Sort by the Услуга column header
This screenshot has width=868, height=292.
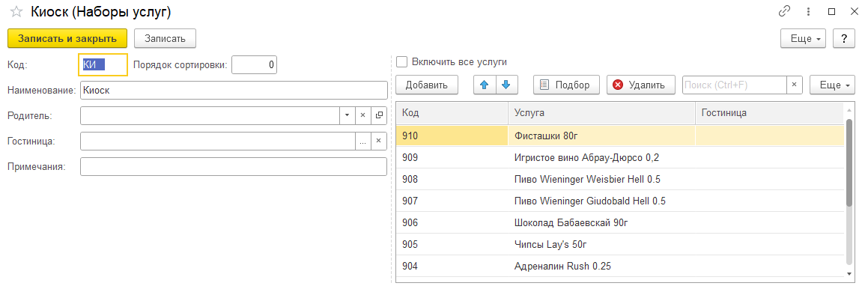[601, 113]
